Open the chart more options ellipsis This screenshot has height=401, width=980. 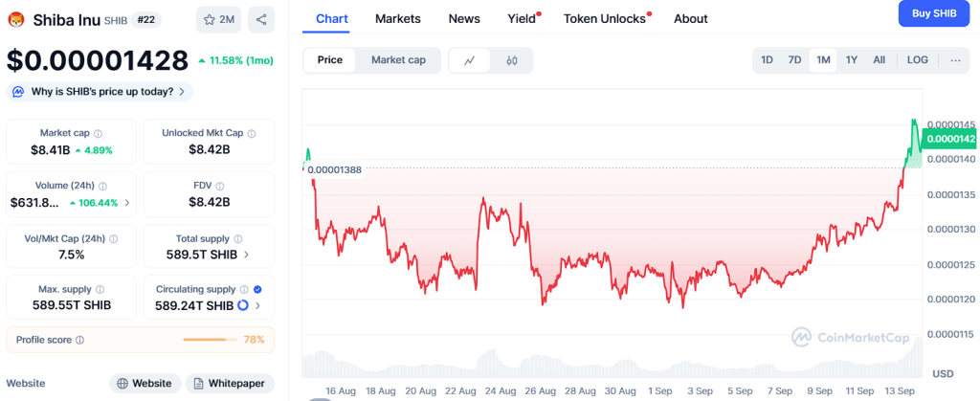tap(956, 60)
